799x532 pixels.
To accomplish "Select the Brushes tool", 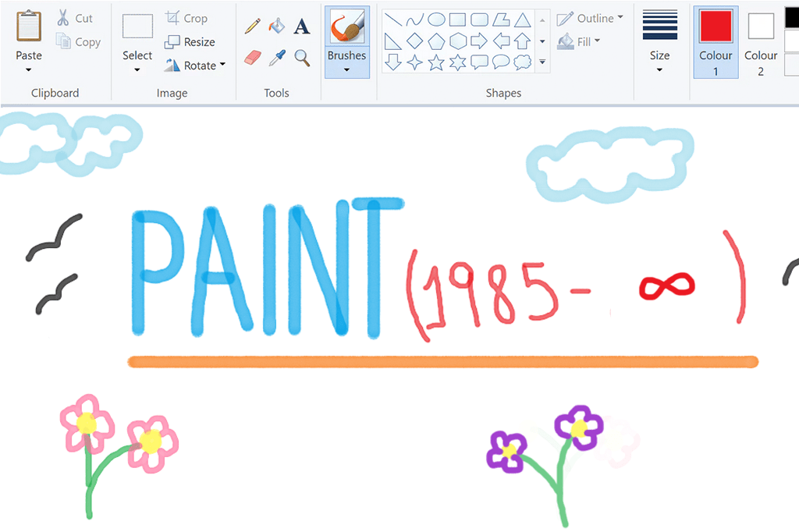I will pos(346,31).
